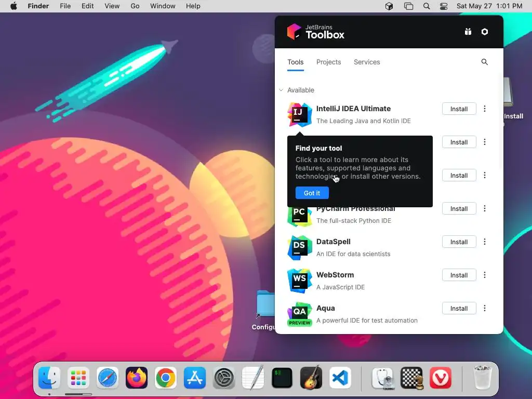Open the Window menu
The image size is (532, 399).
[163, 6]
